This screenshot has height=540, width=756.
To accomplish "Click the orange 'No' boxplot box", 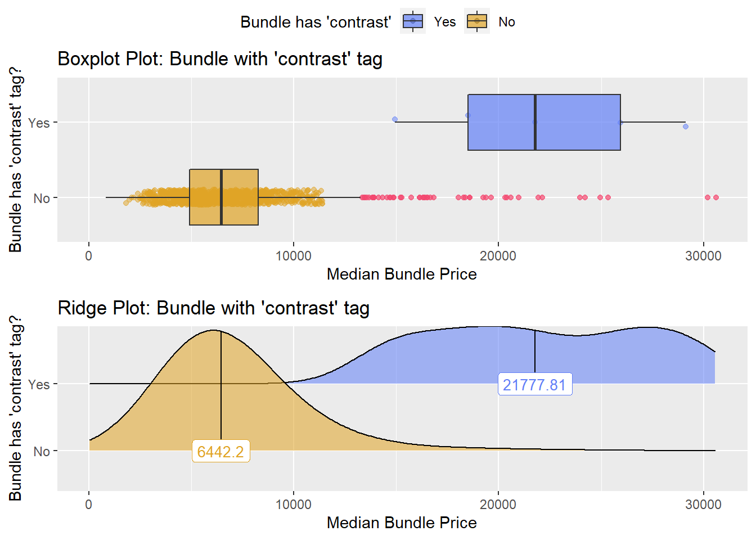I will pyautogui.click(x=224, y=197).
